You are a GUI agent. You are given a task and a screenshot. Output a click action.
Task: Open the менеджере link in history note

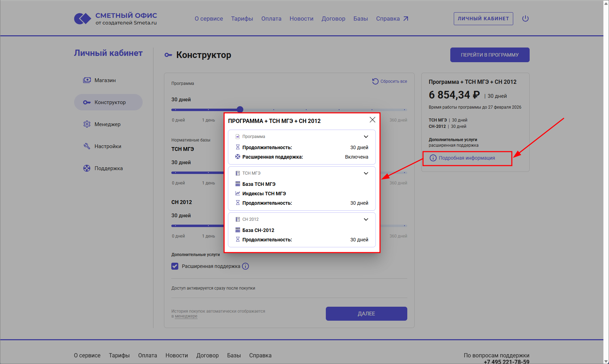[x=186, y=316]
